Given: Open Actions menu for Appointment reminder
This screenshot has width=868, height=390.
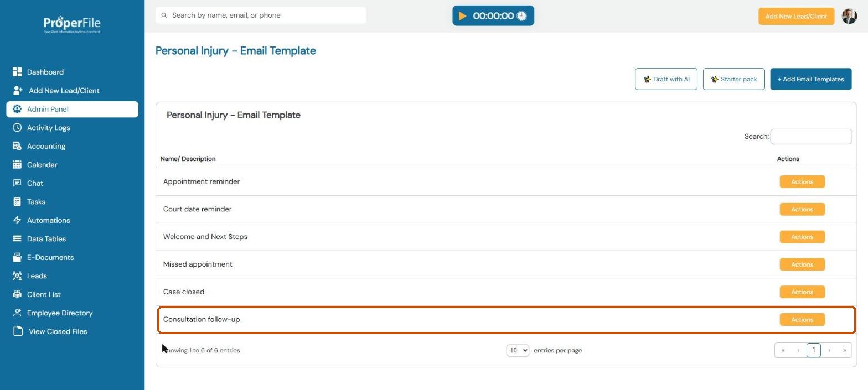Looking at the screenshot, I should [x=802, y=181].
